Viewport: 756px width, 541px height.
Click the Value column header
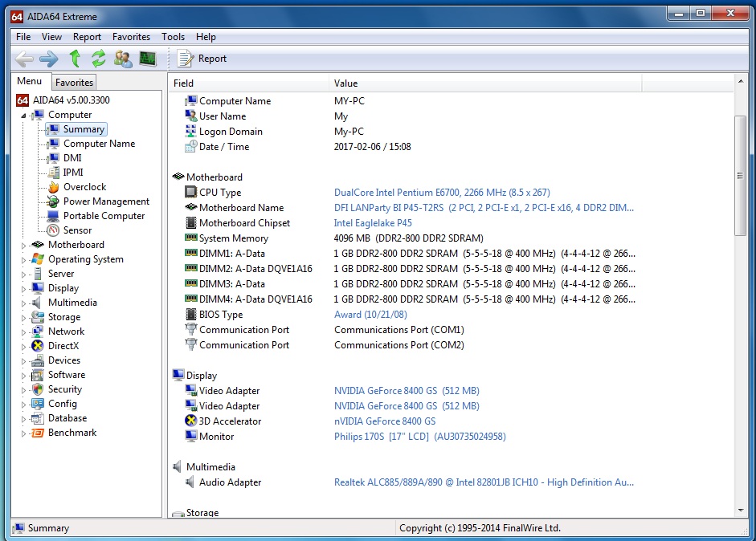pos(485,83)
